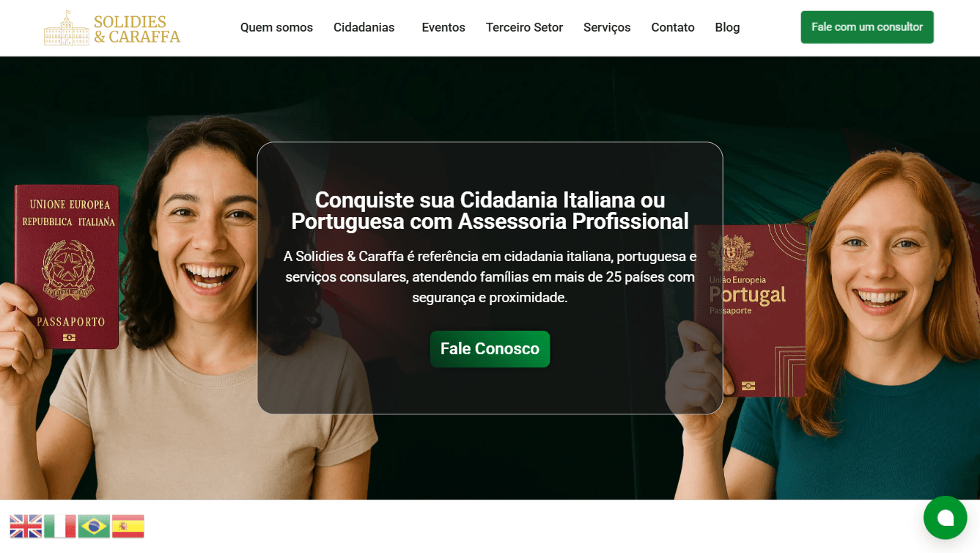980x553 pixels.
Task: Expand the Cidadanias navigation menu
Action: (x=364, y=28)
